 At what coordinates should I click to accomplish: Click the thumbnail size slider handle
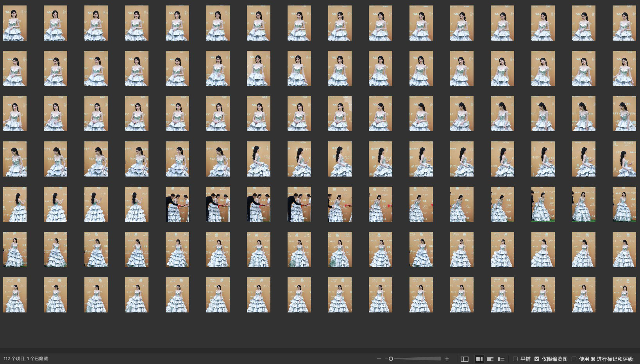coord(391,359)
